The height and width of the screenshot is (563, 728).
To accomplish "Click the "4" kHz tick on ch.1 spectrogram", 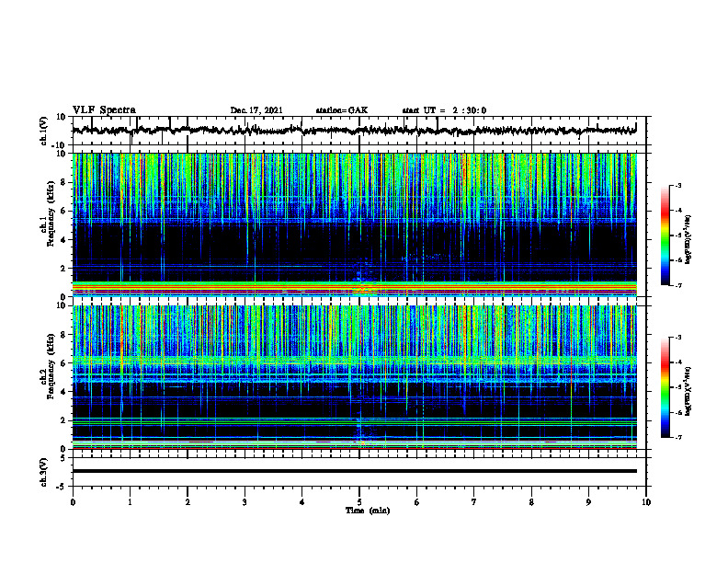I will click(x=64, y=240).
